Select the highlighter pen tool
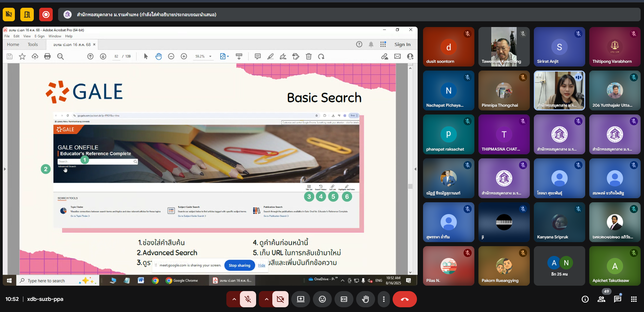 pos(270,56)
